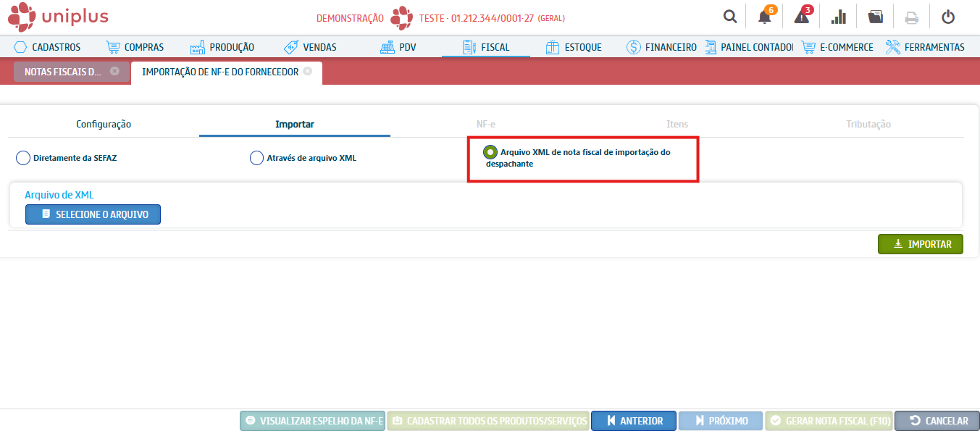
Task: Open the Cadastros menu
Action: coord(48,47)
